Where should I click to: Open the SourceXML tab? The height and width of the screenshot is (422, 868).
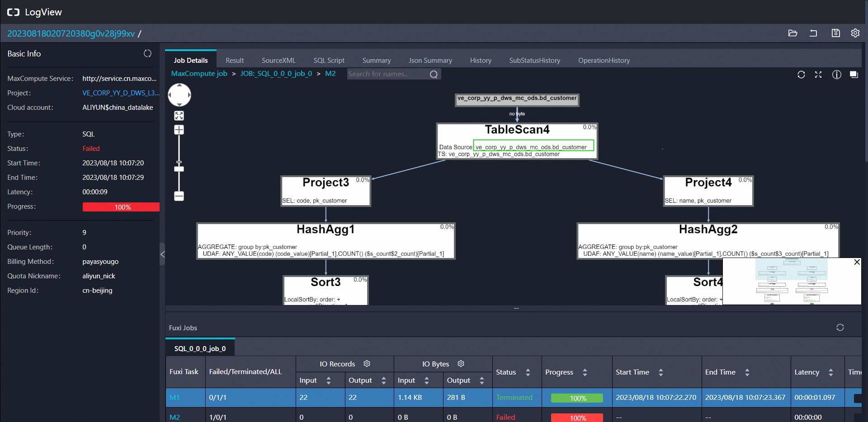click(x=278, y=60)
